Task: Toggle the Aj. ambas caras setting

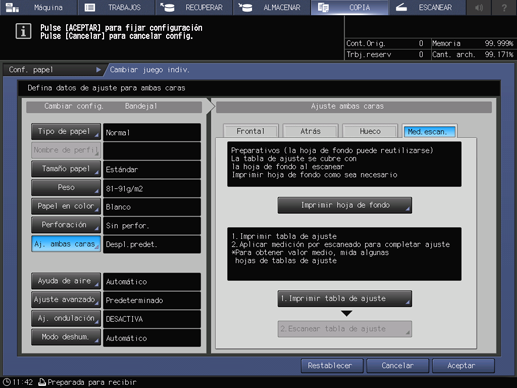Action: click(66, 244)
